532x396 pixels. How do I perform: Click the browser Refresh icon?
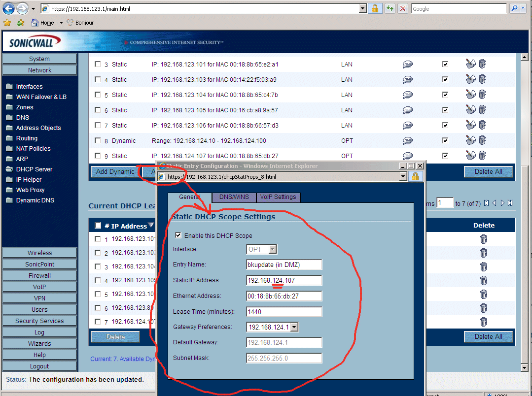point(390,8)
